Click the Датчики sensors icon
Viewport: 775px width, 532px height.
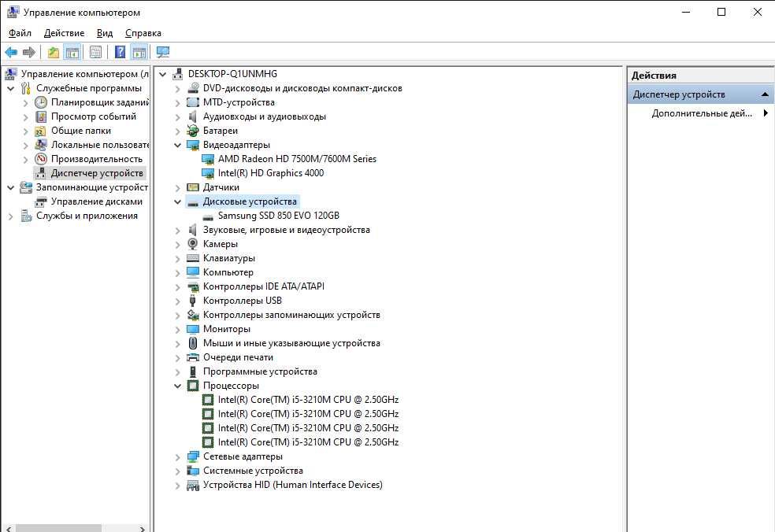point(193,187)
